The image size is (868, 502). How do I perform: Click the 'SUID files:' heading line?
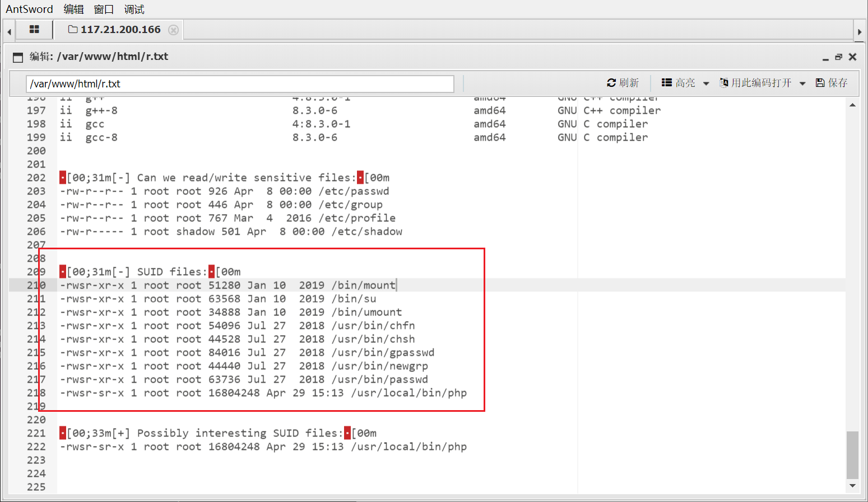pyautogui.click(x=150, y=272)
